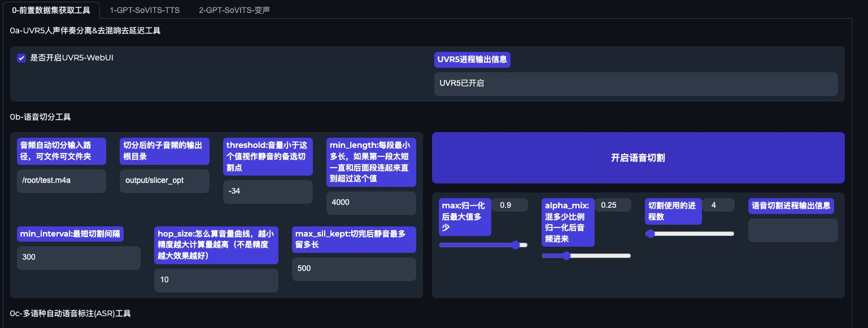Click the 开启语音切割 button
The width and height of the screenshot is (868, 328).
click(638, 158)
